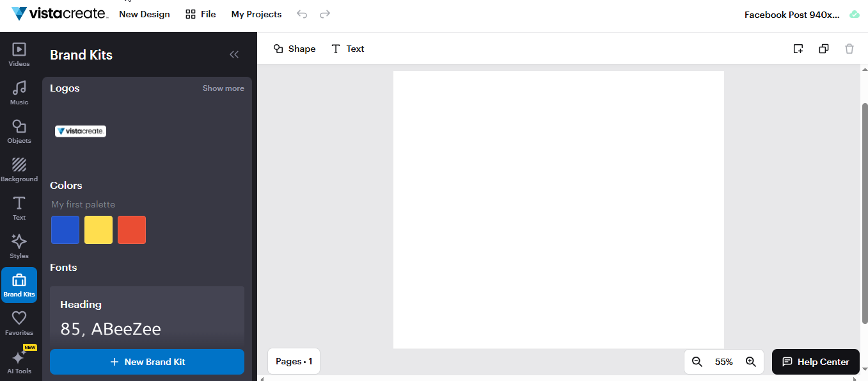Select the Objects sidebar icon
The width and height of the screenshot is (868, 381).
19,131
